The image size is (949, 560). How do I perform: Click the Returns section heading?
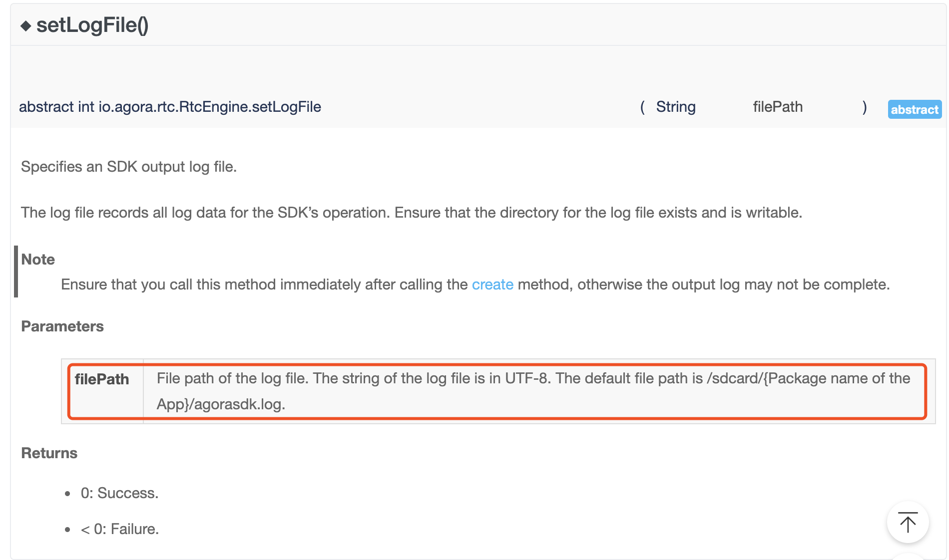tap(49, 453)
